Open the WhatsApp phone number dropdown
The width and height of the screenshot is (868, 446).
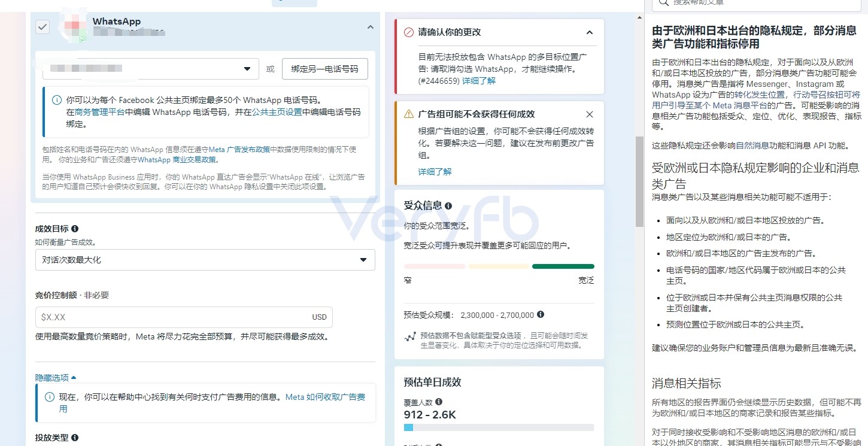pos(150,69)
